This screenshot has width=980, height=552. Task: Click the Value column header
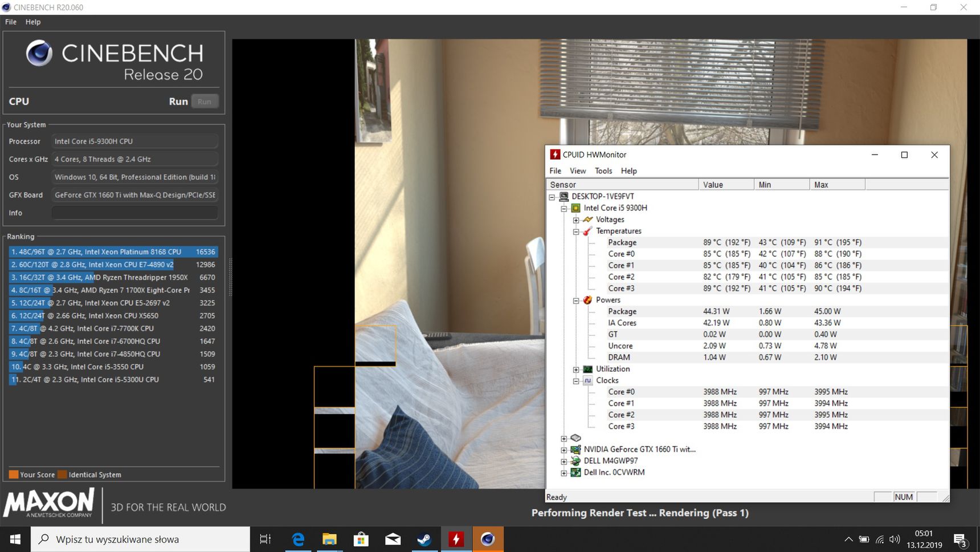726,185
